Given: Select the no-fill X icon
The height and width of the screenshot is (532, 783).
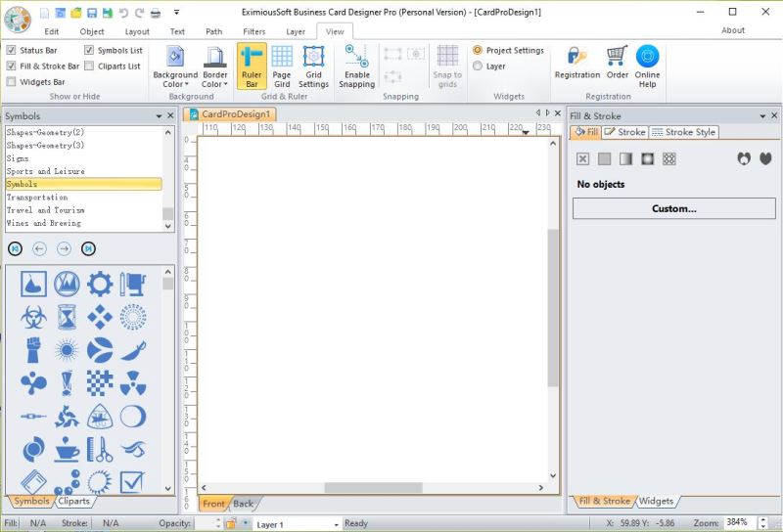Looking at the screenshot, I should tap(582, 158).
